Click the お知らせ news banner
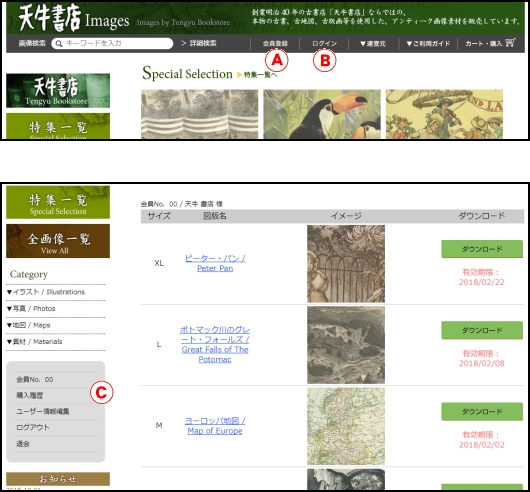The height and width of the screenshot is (492, 530). [58, 479]
